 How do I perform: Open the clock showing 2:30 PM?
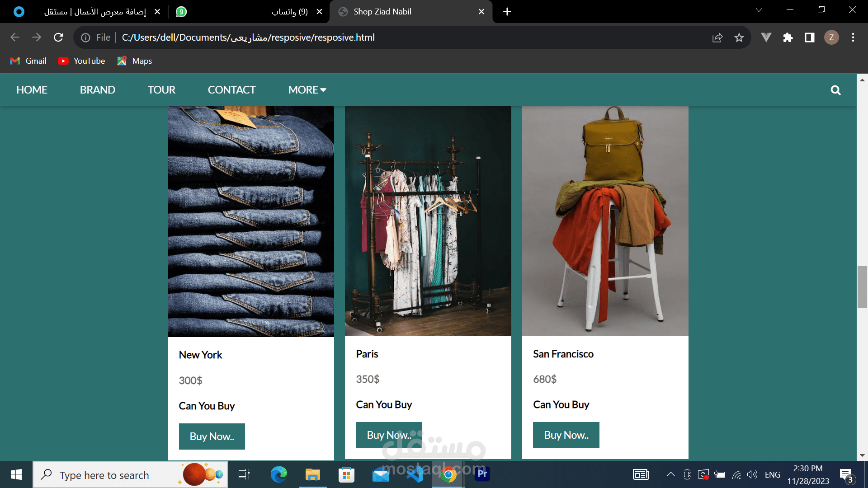pyautogui.click(x=808, y=474)
